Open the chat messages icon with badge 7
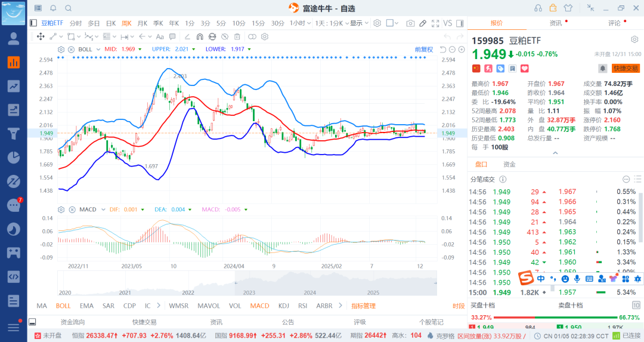This screenshot has height=342, width=644. 14,205
